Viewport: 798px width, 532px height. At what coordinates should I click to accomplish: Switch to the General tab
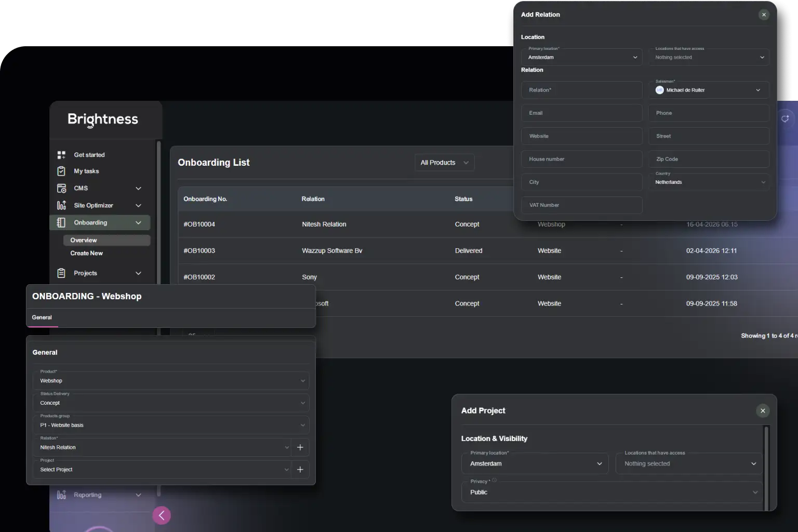click(x=42, y=317)
